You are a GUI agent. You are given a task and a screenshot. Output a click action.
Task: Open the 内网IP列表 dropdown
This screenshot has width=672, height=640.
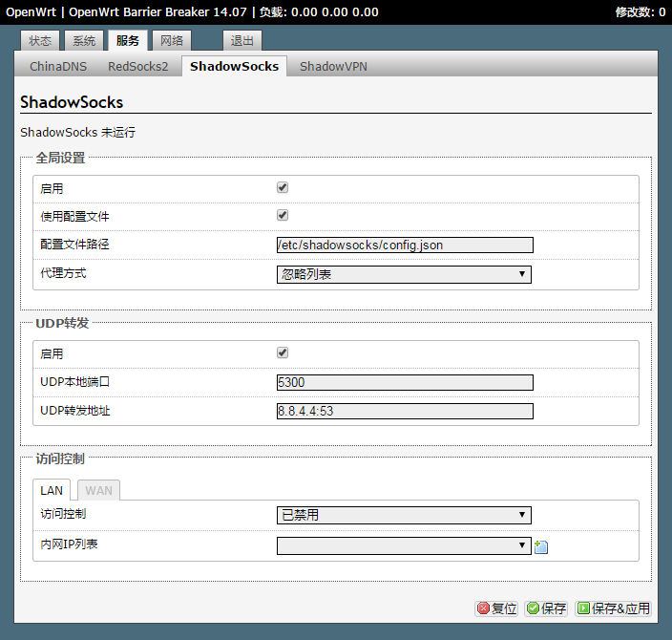click(404, 545)
